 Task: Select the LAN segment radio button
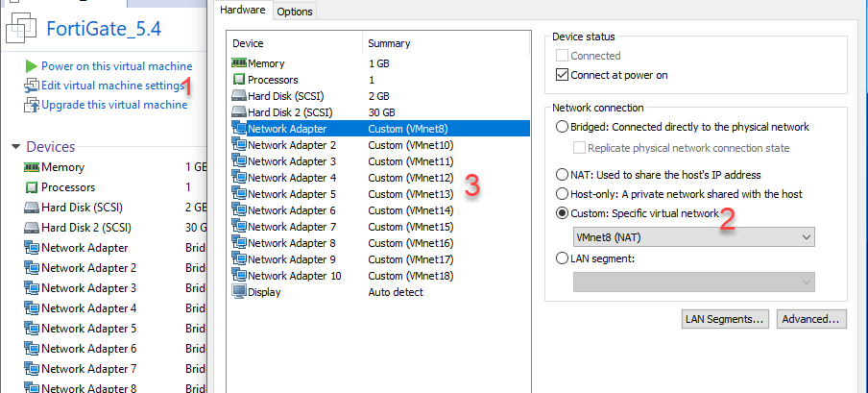562,258
